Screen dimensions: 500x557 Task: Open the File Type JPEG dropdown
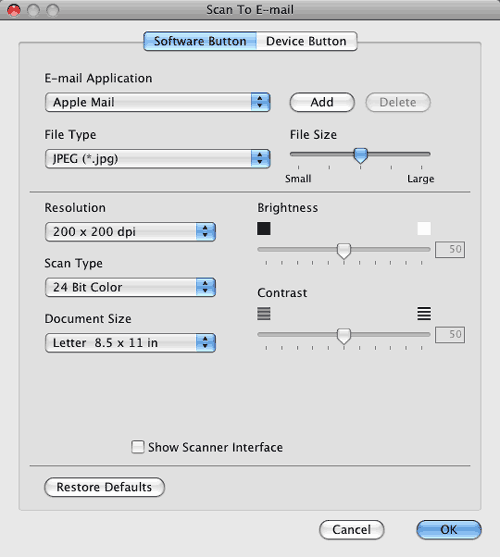point(157,158)
